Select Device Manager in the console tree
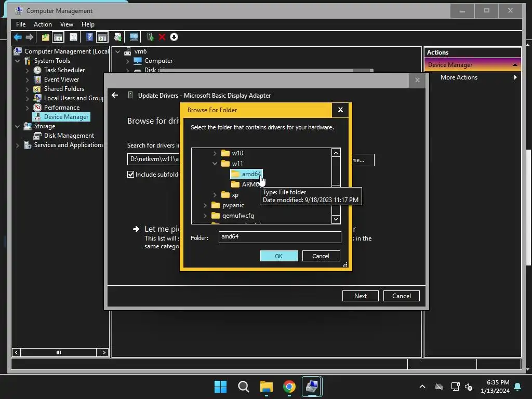Image resolution: width=532 pixels, height=399 pixels. pos(61,117)
